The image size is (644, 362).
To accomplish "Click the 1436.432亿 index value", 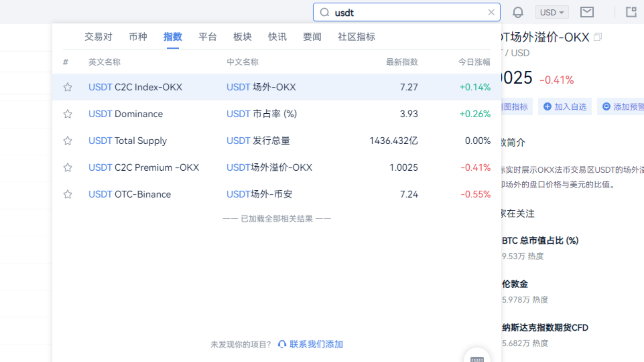I will [393, 140].
